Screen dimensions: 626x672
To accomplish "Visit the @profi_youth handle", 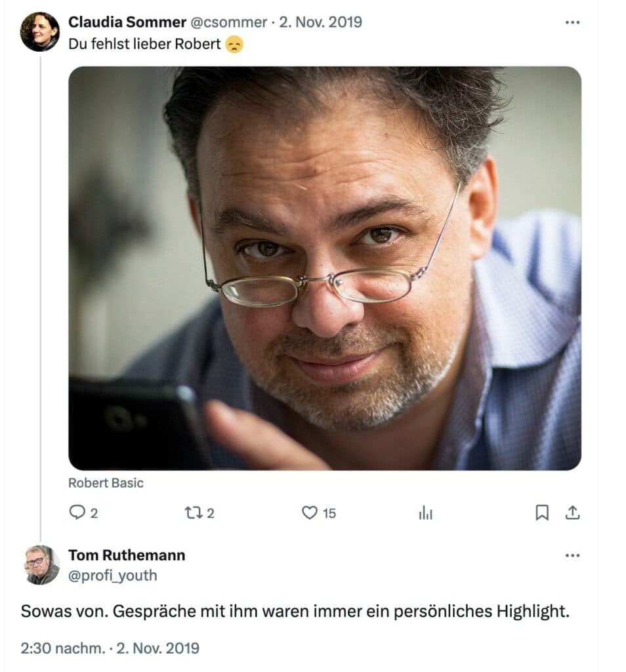I will [113, 575].
